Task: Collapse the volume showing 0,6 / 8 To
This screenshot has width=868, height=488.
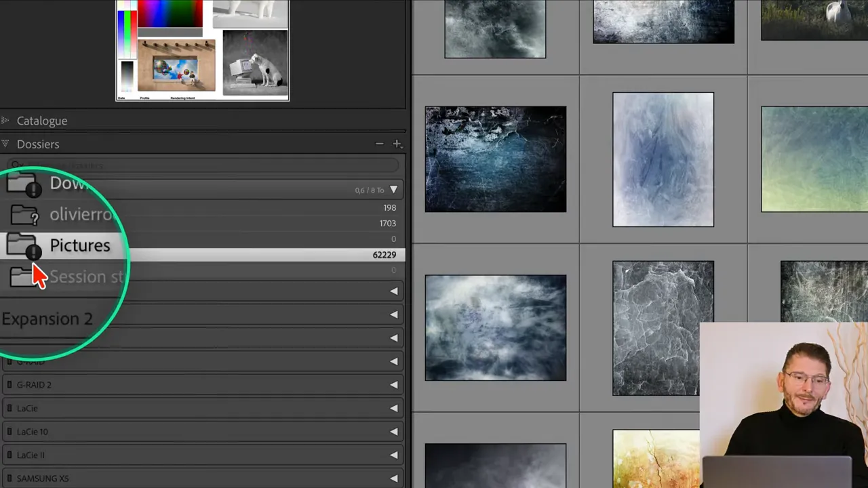Action: coord(393,190)
